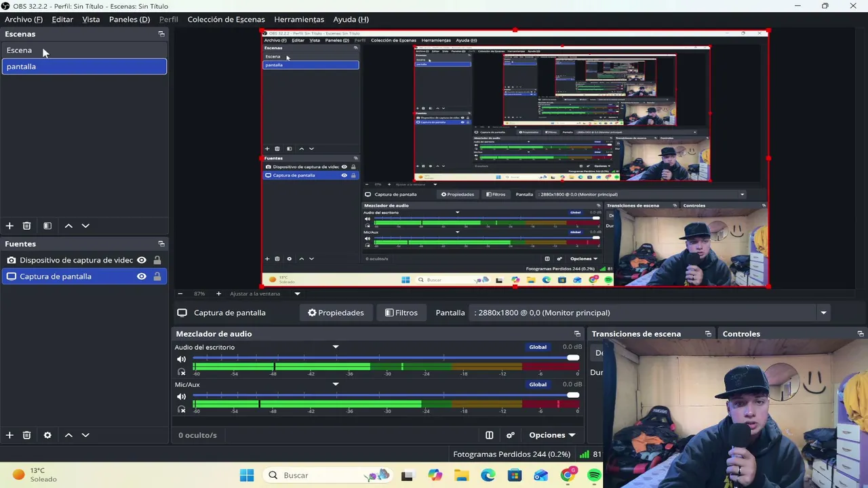
Task: Click the Fotogramas Perdidos status text
Action: (511, 454)
